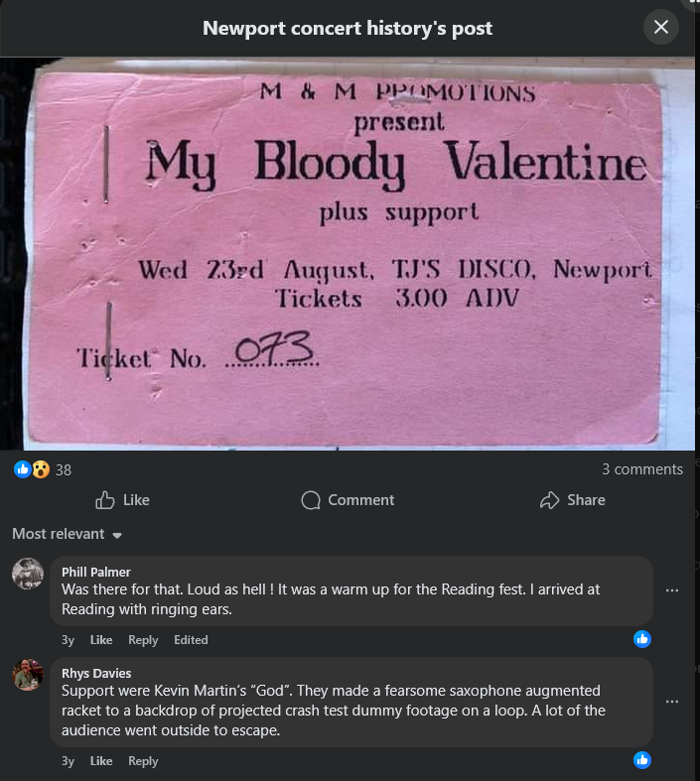The image size is (700, 781).
Task: Open Phill Palmer's profile name link
Action: pos(95,572)
